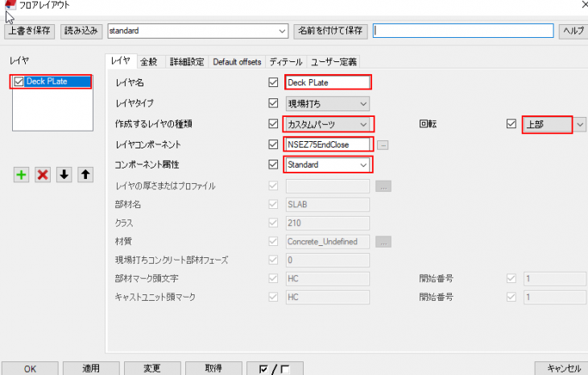Toggle 開始番号 checkbox in キャストユニット row
588x375 pixels.
tap(511, 297)
